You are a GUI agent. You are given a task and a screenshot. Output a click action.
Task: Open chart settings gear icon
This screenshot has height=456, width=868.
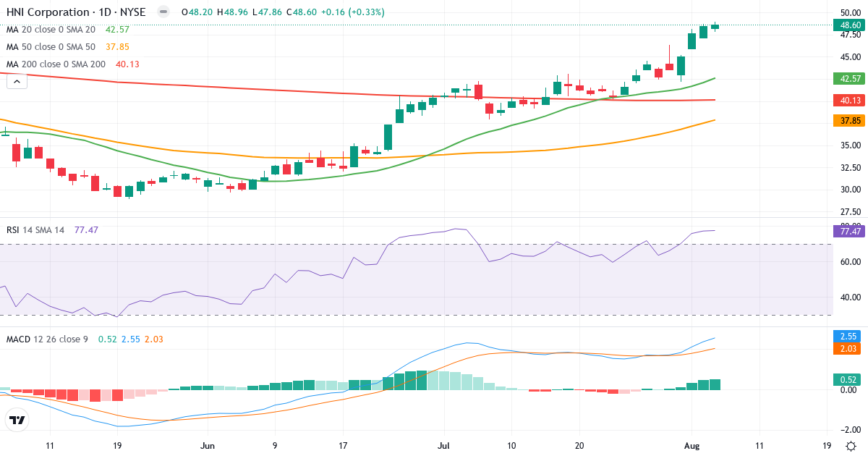click(851, 446)
